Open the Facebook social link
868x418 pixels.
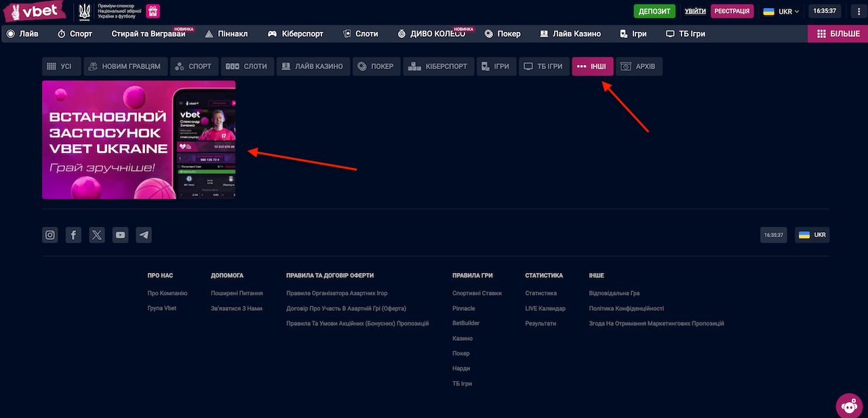[73, 235]
